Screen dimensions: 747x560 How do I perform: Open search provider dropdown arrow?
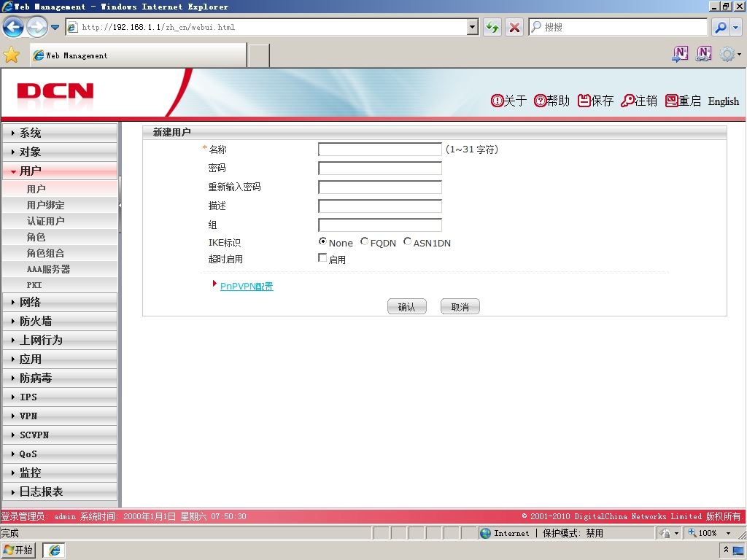(x=736, y=27)
